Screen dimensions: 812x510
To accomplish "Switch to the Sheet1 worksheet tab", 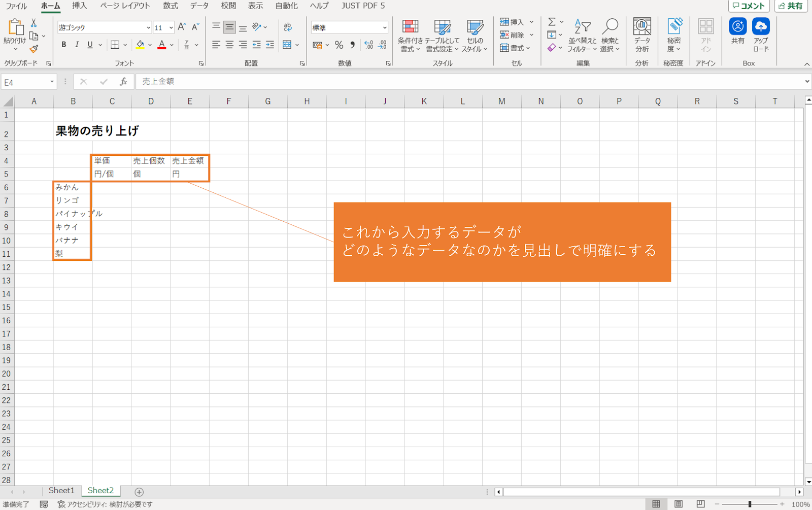I will coord(61,491).
